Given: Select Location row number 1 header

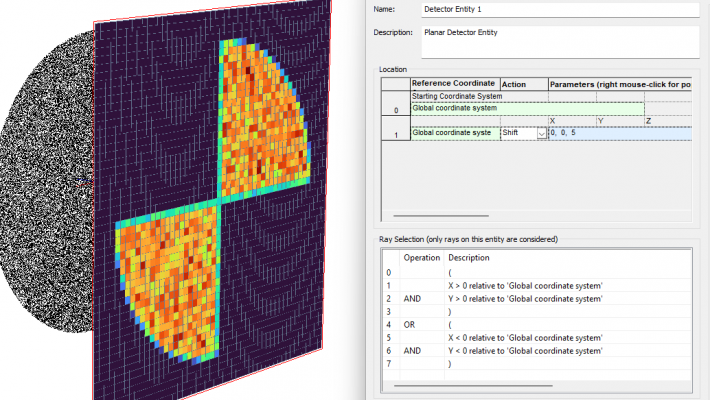Looking at the screenshot, I should coord(396,128).
